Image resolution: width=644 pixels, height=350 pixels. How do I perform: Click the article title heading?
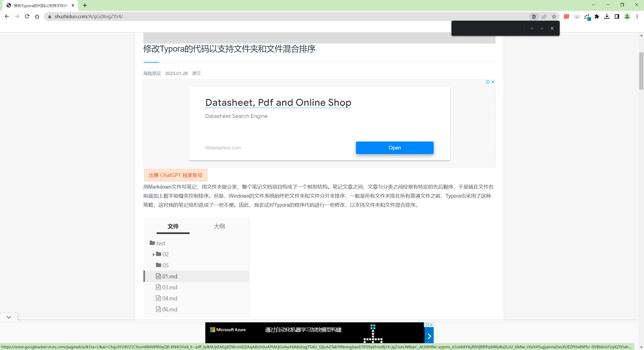click(229, 49)
